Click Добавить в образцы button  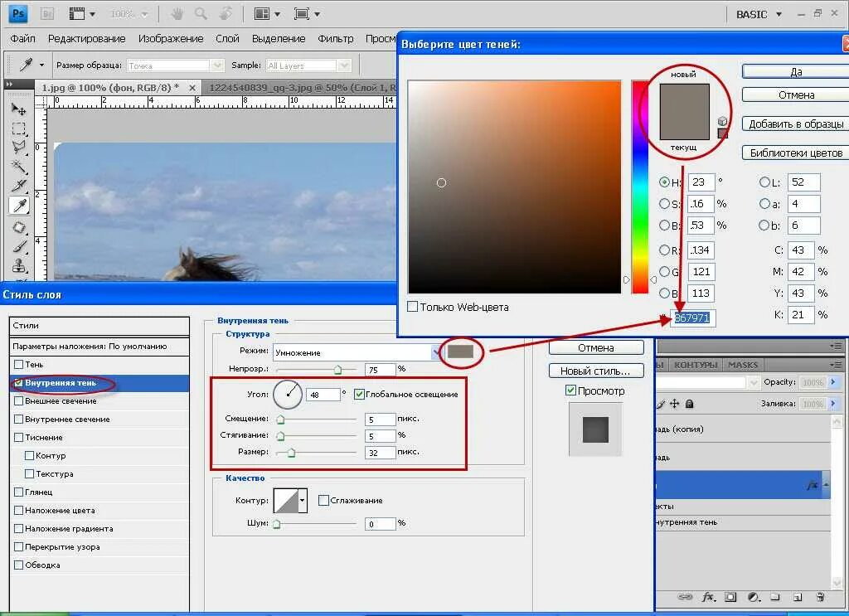pos(795,124)
